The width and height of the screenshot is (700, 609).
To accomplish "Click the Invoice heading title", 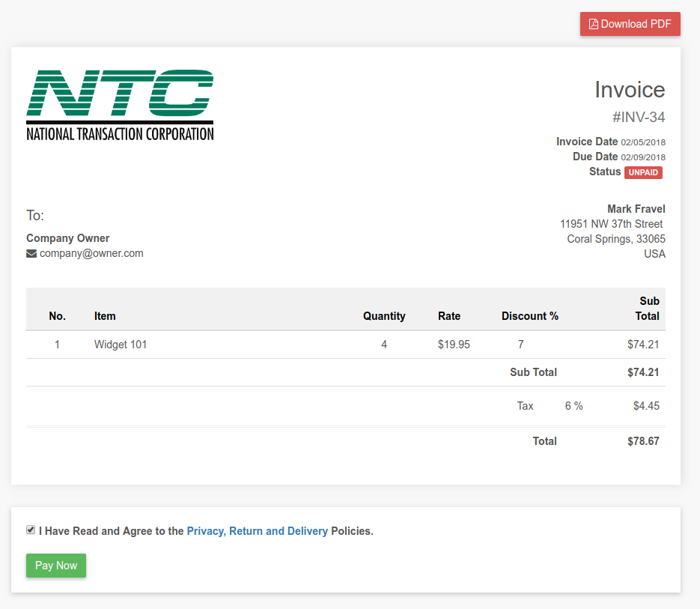I will pyautogui.click(x=629, y=90).
